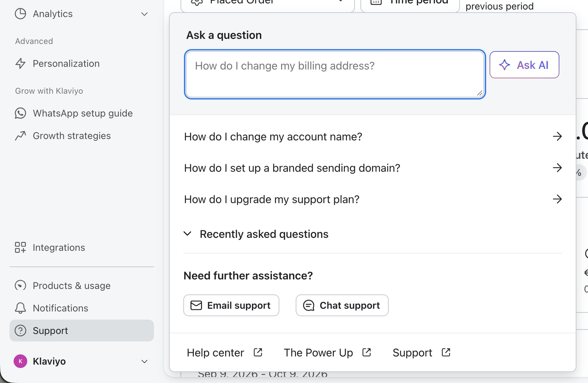The height and width of the screenshot is (383, 588).
Task: Click the Support question mark icon
Action: 21,330
